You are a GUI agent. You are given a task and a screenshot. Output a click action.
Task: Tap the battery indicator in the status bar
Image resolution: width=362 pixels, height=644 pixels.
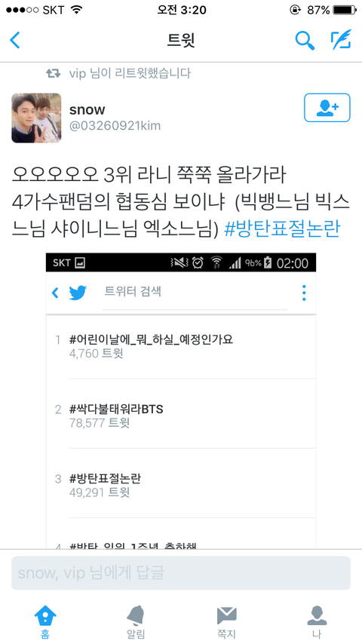pyautogui.click(x=345, y=10)
